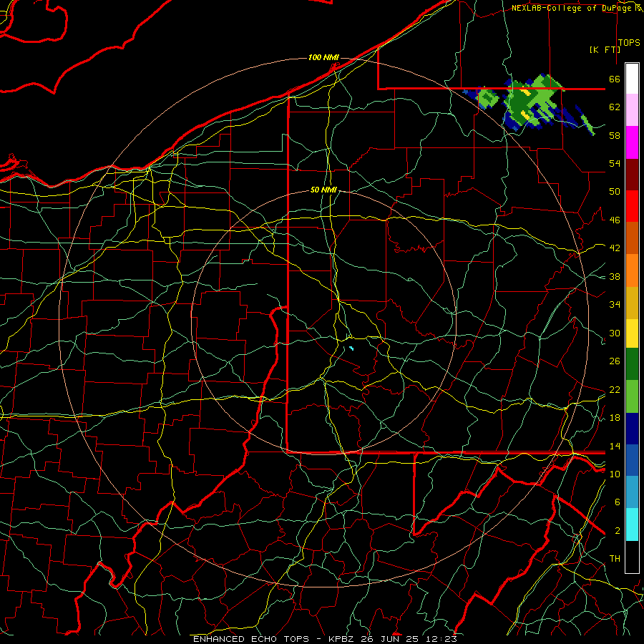Click the TOPS legend title
This screenshot has height=644, width=644.
click(629, 43)
